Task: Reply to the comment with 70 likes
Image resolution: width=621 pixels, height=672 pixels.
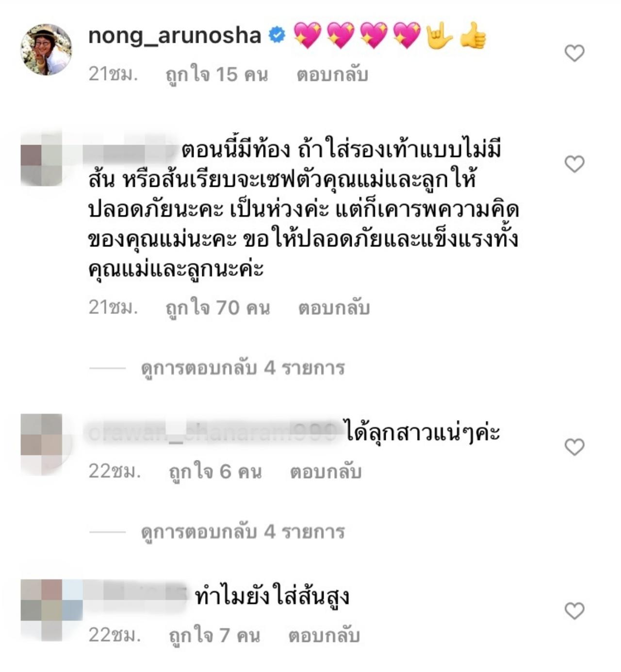Action: pyautogui.click(x=334, y=308)
